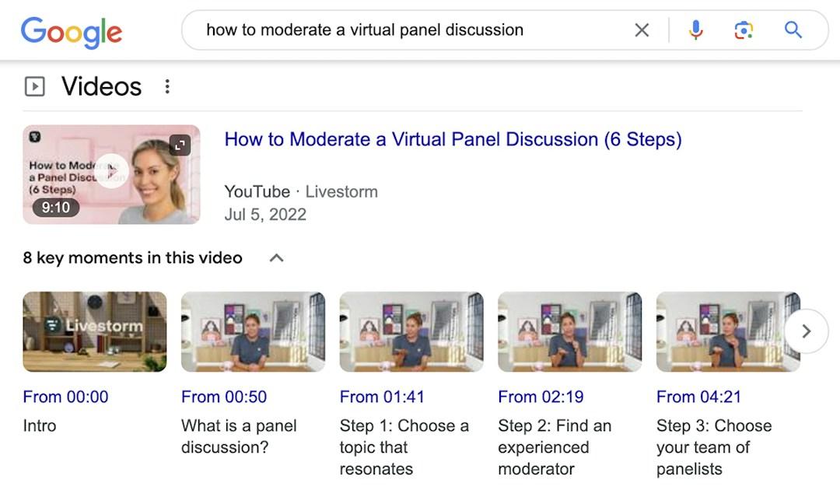The image size is (840, 504).
Task: Jump to 'From 02:19' timestamp
Action: (541, 397)
